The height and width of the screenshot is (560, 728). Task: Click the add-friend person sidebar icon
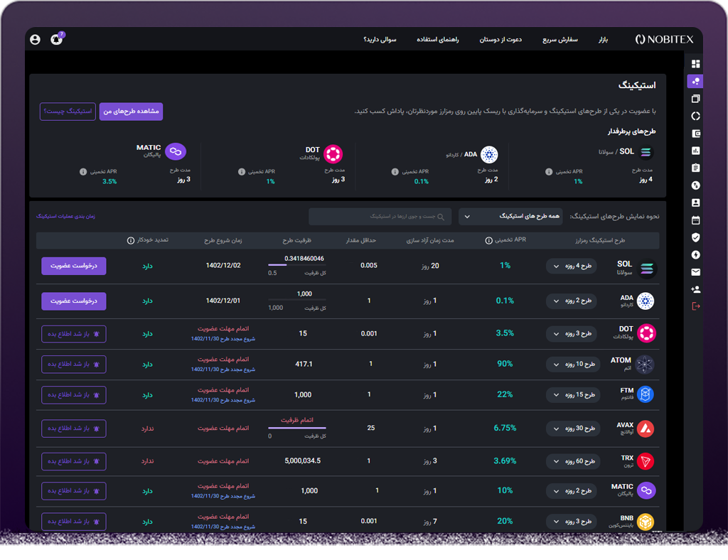click(695, 289)
